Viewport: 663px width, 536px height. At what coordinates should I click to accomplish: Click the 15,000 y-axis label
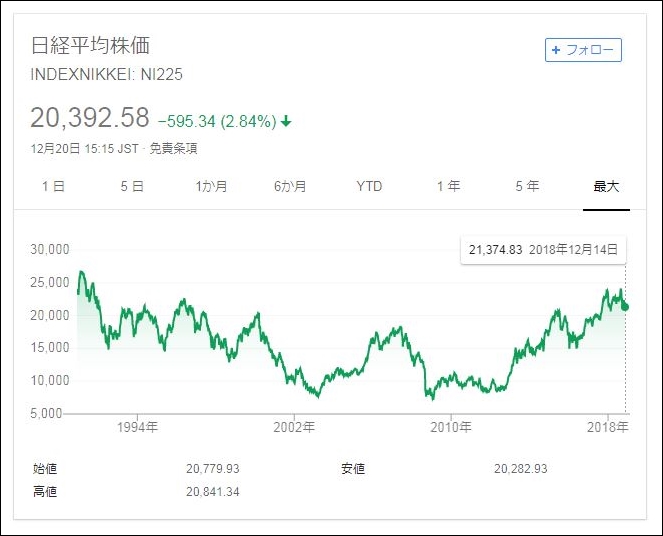(50, 347)
